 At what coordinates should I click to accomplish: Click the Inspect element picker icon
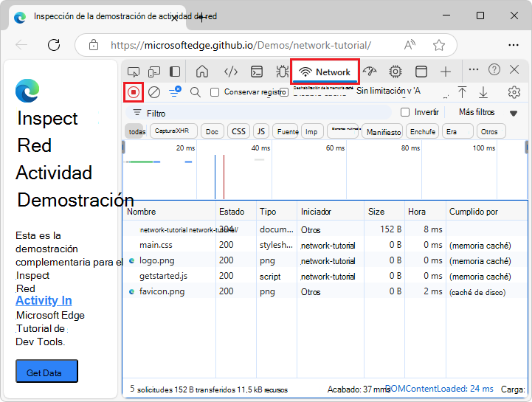(134, 72)
